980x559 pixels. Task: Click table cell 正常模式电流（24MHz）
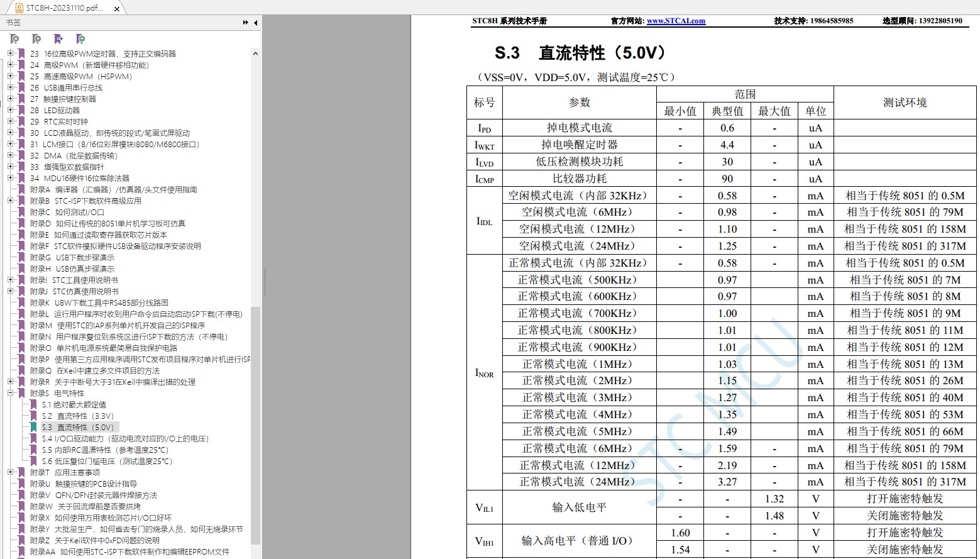pos(580,482)
